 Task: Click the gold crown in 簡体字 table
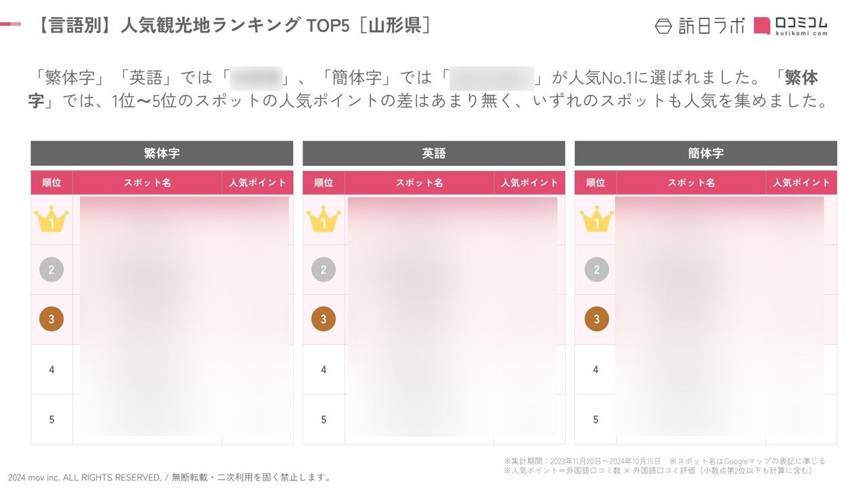coord(596,220)
